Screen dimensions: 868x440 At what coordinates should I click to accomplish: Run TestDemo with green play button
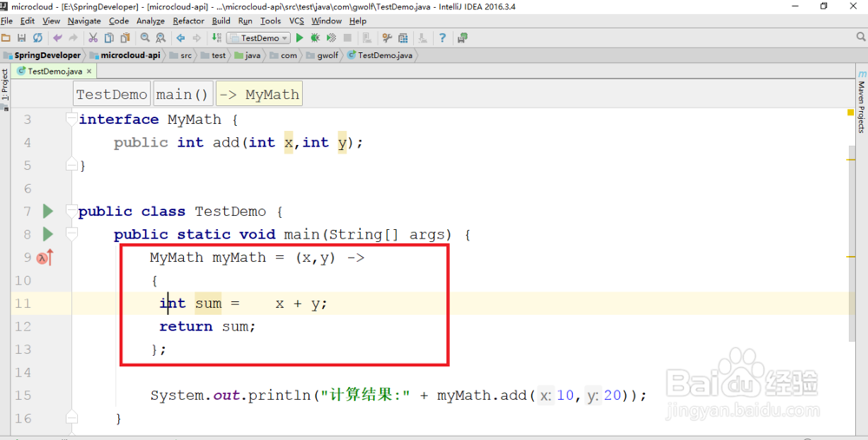(299, 37)
